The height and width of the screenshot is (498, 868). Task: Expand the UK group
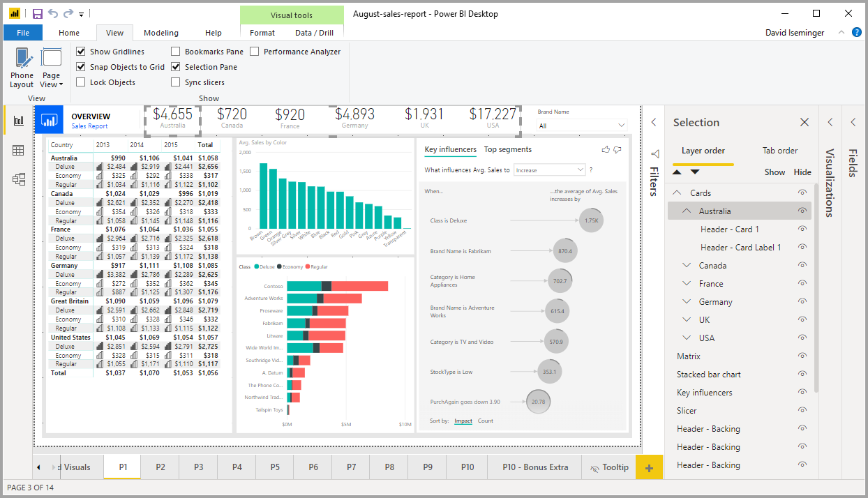click(x=687, y=320)
